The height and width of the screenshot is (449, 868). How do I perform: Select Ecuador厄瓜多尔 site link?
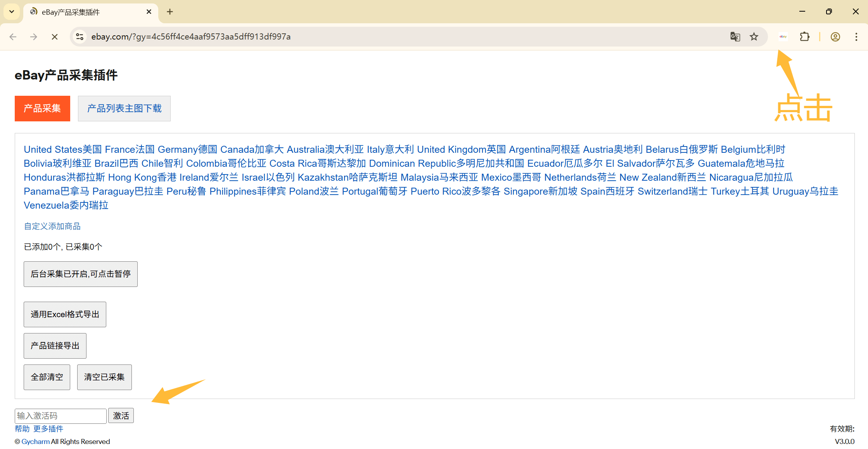coord(565,164)
